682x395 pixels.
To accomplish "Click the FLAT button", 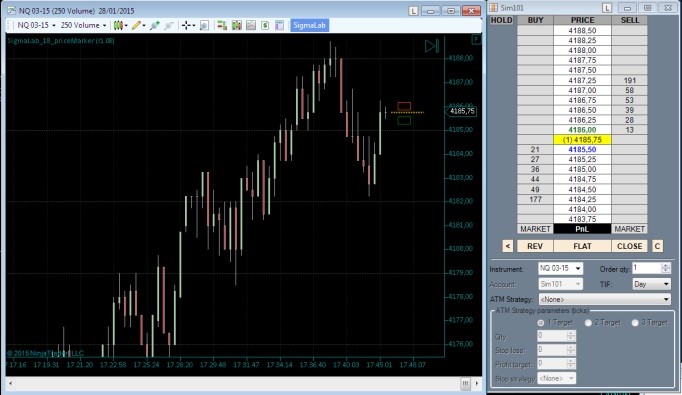I will click(582, 246).
